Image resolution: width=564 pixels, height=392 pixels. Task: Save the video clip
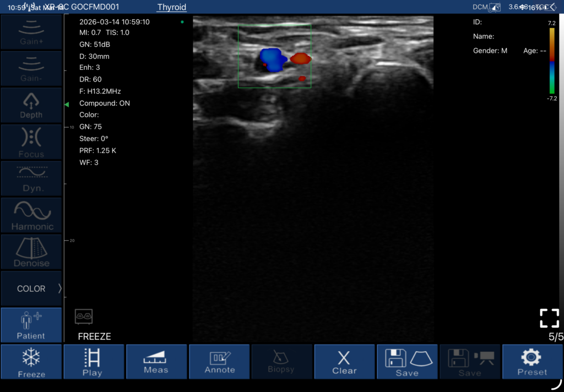click(x=470, y=362)
